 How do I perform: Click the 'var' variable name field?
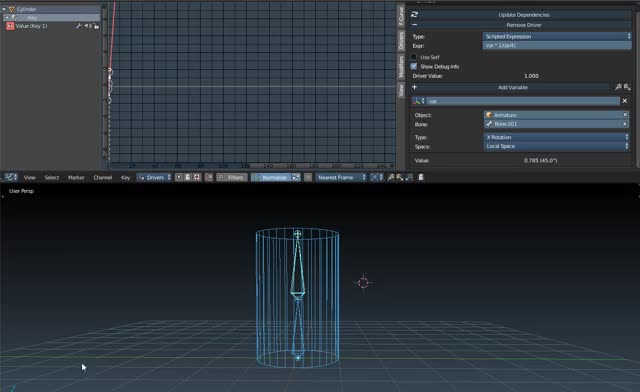pos(523,101)
